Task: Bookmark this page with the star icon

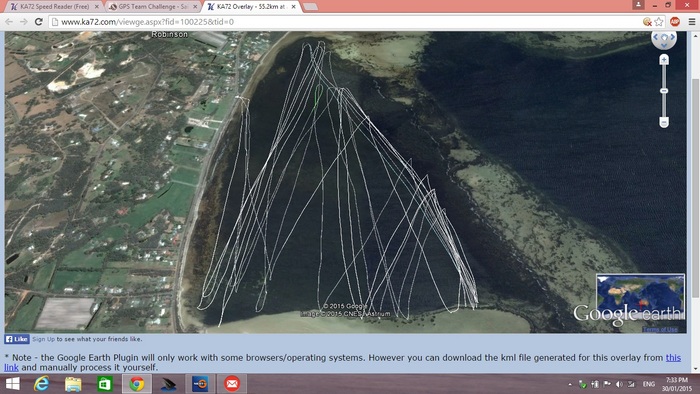Action: tap(659, 22)
